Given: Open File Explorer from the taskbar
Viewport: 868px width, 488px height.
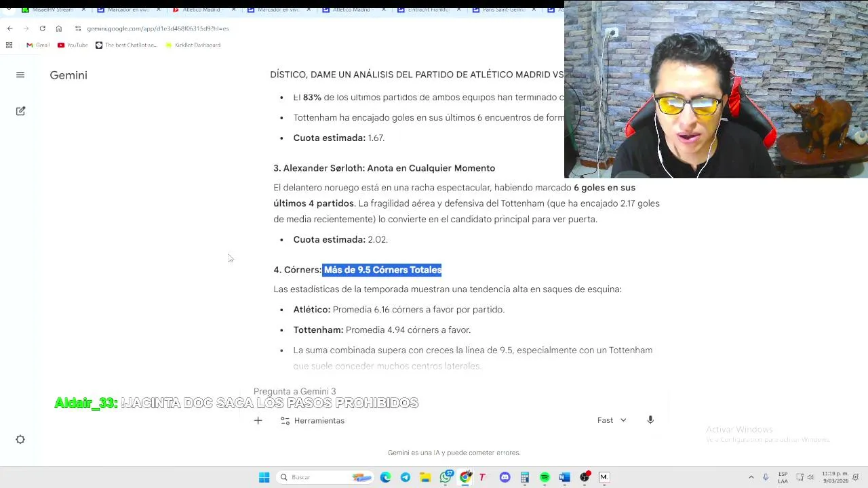Looking at the screenshot, I should point(425,477).
